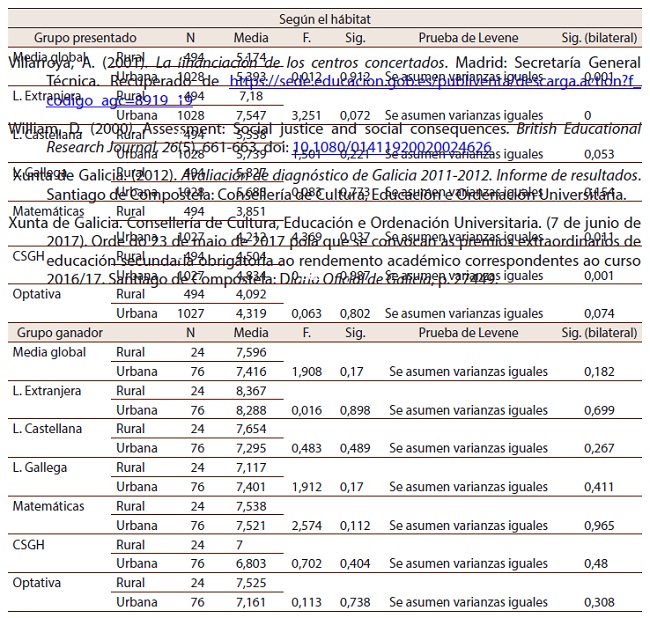Select the mean value 4,319
650x618 pixels.
coord(251,313)
